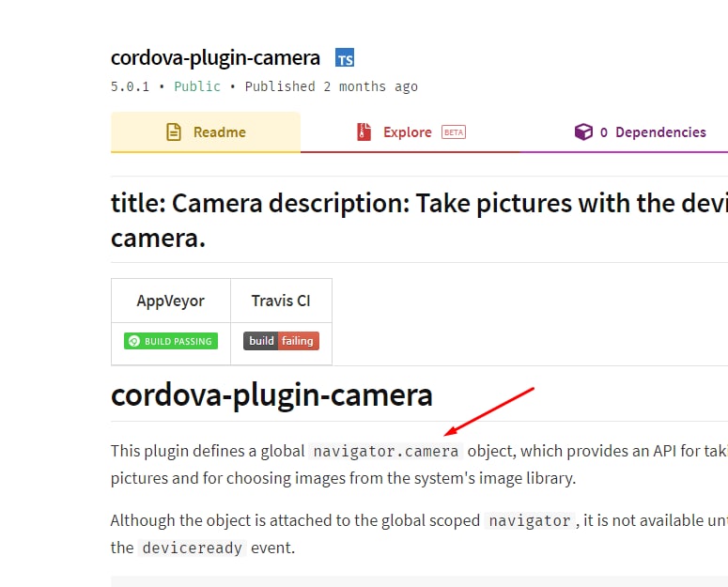728x587 pixels.
Task: Click the deviceready inline code
Action: pos(193,548)
